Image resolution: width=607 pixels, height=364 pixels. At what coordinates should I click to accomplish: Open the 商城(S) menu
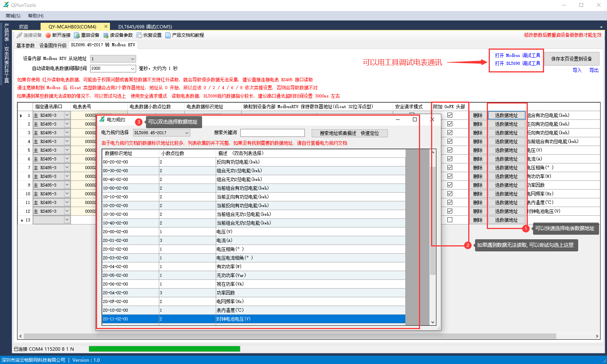[13, 16]
